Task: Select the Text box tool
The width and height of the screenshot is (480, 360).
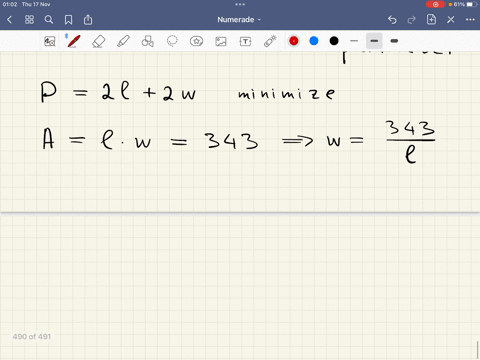Action: pos(245,41)
